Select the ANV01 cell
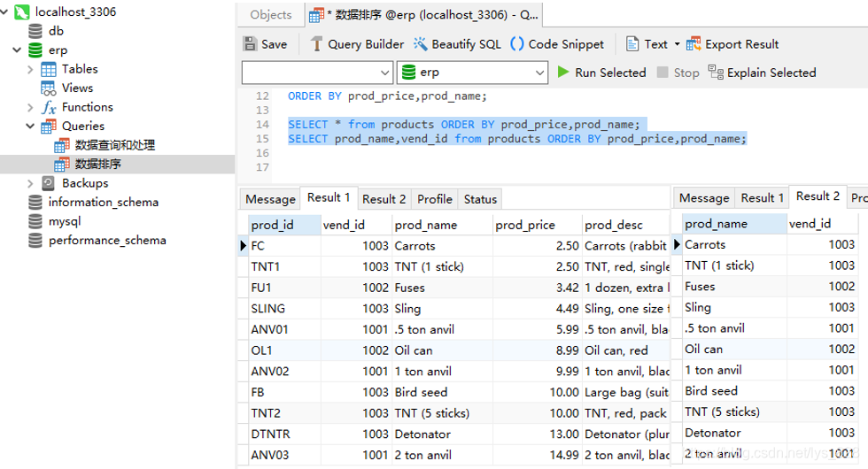Screen dimensions: 868x469 pyautogui.click(x=284, y=329)
